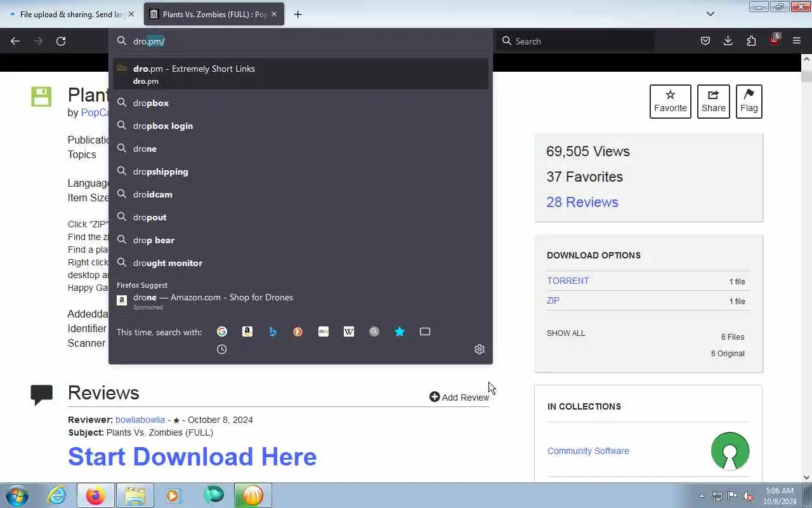Click the scrollbar down arrow
The width and height of the screenshot is (812, 508).
pyautogui.click(x=806, y=478)
